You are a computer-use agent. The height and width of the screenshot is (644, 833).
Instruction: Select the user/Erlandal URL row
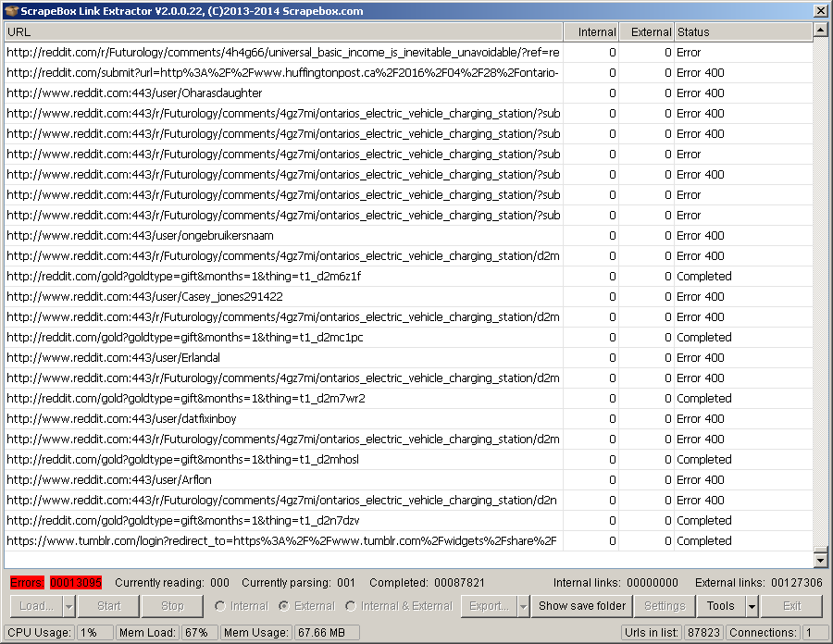click(408, 358)
